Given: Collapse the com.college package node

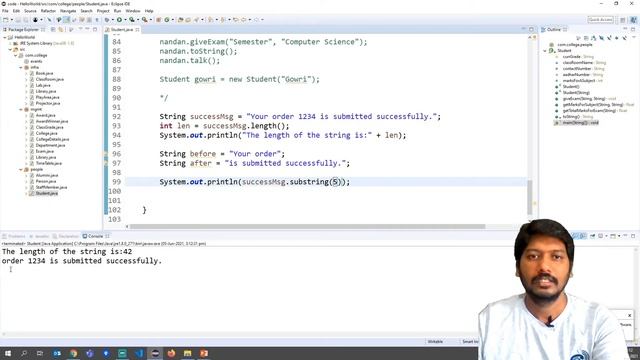Looking at the screenshot, I should pos(16,55).
